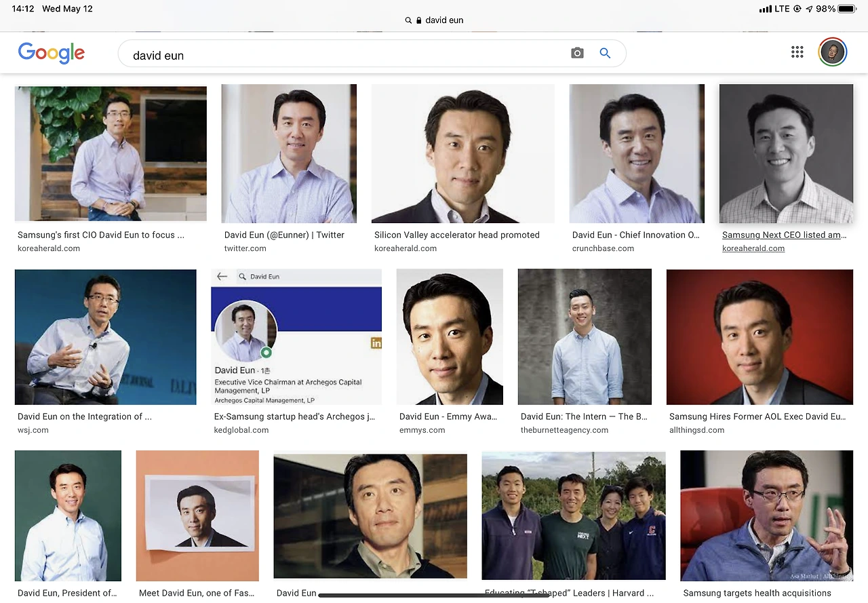Click the kedglobal.com source text
This screenshot has height=603, width=868.
pyautogui.click(x=241, y=431)
